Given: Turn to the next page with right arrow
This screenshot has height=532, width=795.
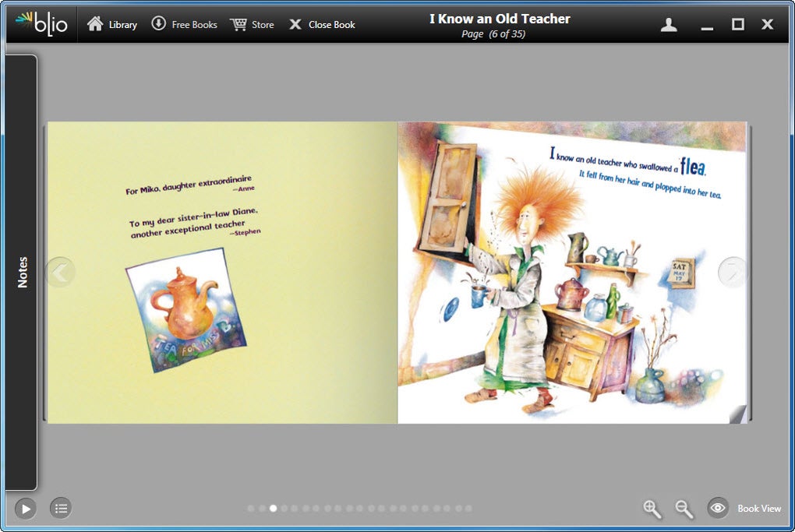Looking at the screenshot, I should click(x=732, y=272).
